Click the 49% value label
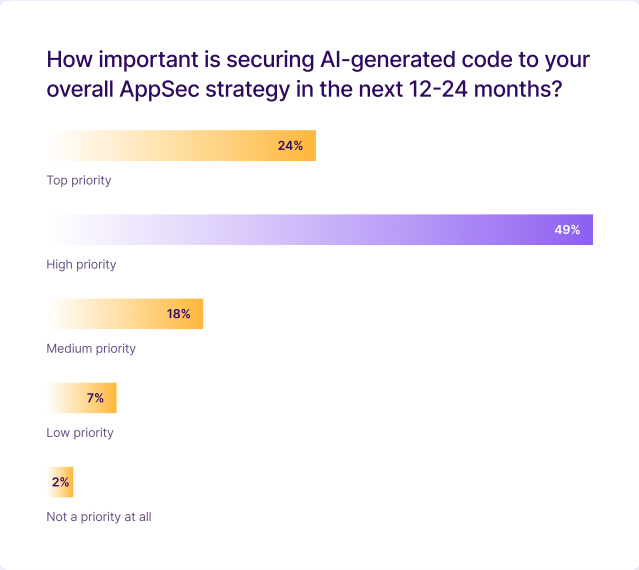Image resolution: width=639 pixels, height=570 pixels. [x=567, y=230]
